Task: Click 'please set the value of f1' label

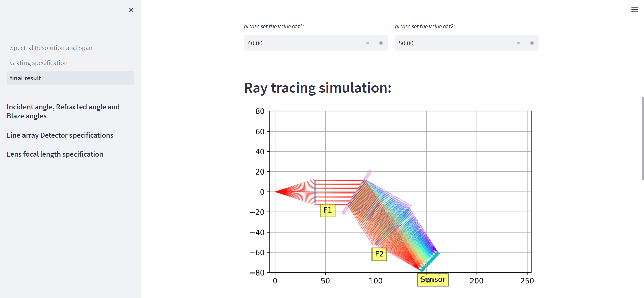Action: (274, 26)
